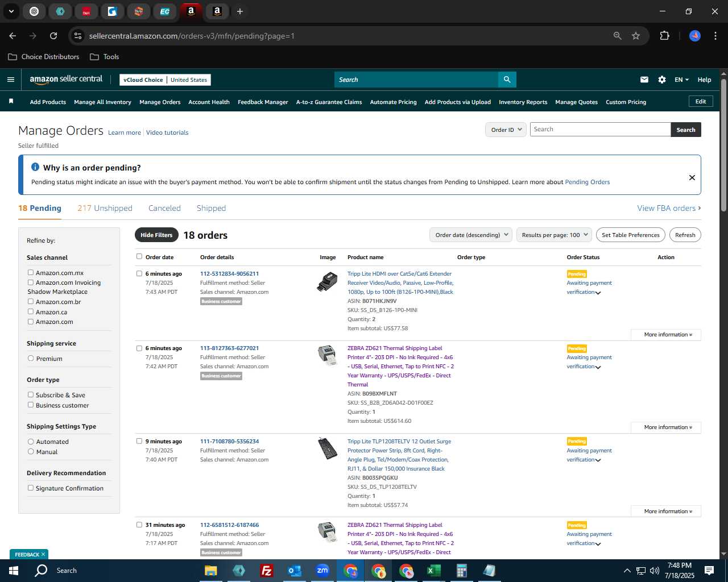The height and width of the screenshot is (582, 728).
Task: Open the settings gear in Seller Central
Action: [x=661, y=80]
